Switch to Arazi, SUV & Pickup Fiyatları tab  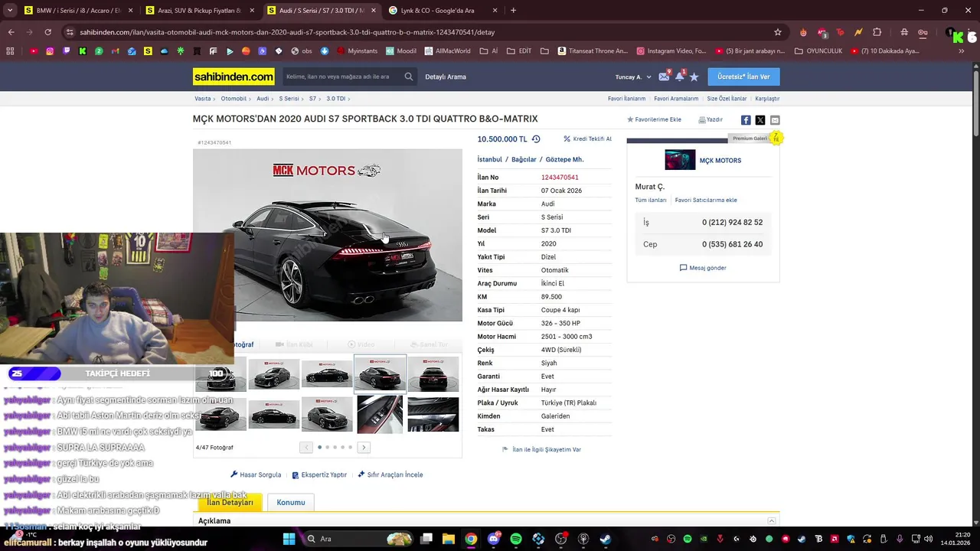[x=199, y=11]
